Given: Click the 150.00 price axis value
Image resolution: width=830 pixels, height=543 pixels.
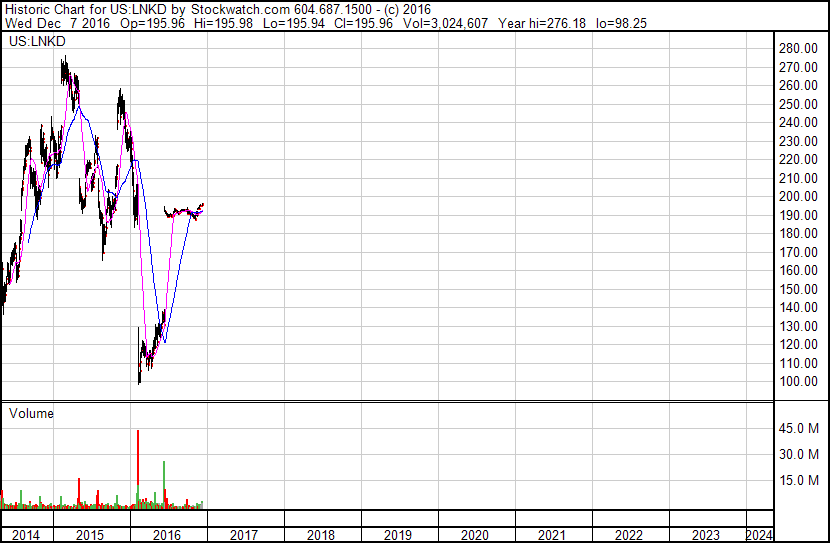Looking at the screenshot, I should [798, 289].
